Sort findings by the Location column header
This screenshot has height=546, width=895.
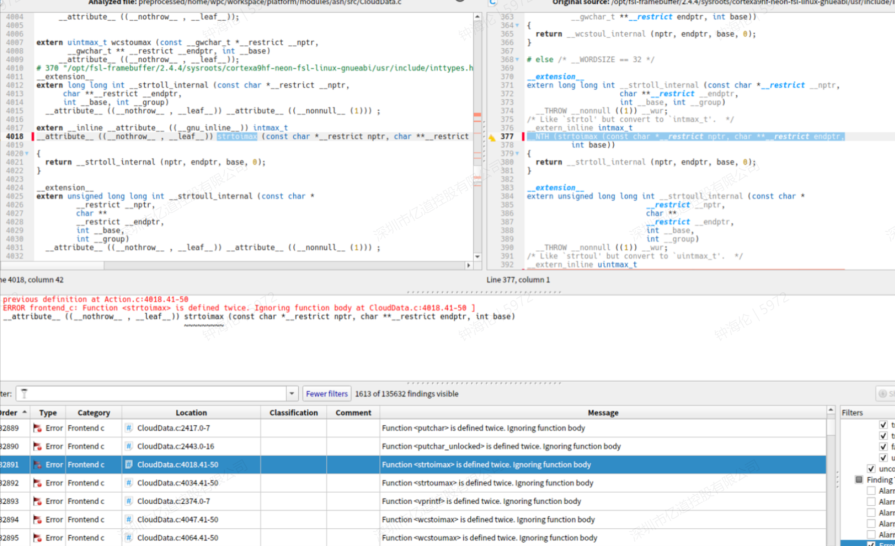[190, 412]
